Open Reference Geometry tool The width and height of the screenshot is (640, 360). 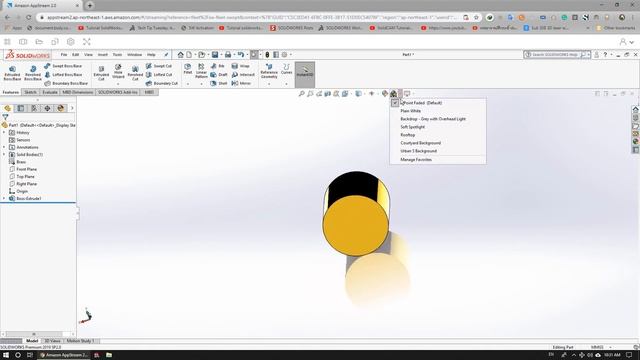269,71
